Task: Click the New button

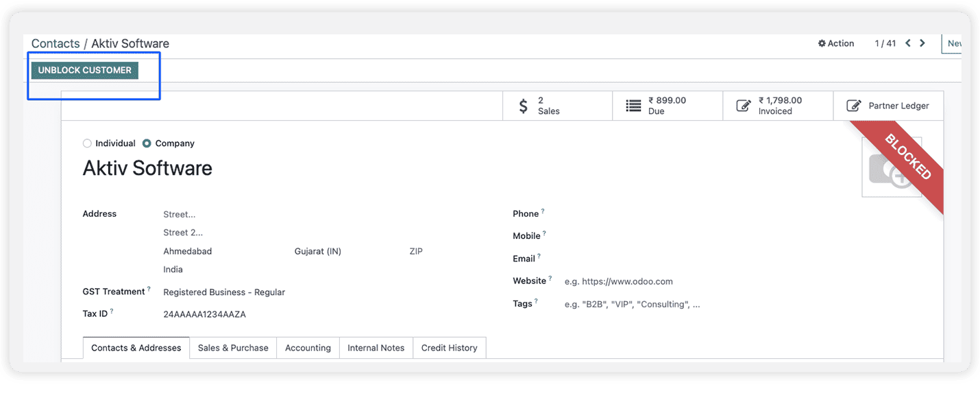Action: click(953, 43)
